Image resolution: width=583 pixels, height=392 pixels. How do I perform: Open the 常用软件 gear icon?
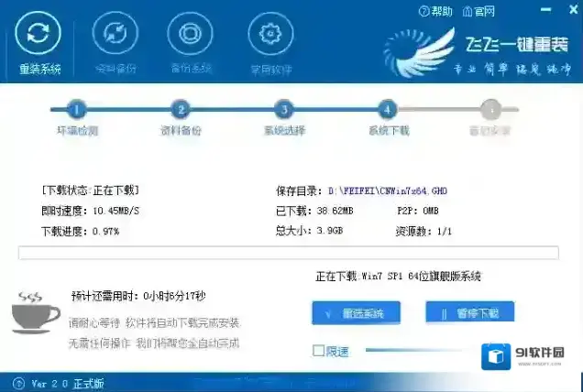coord(269,37)
